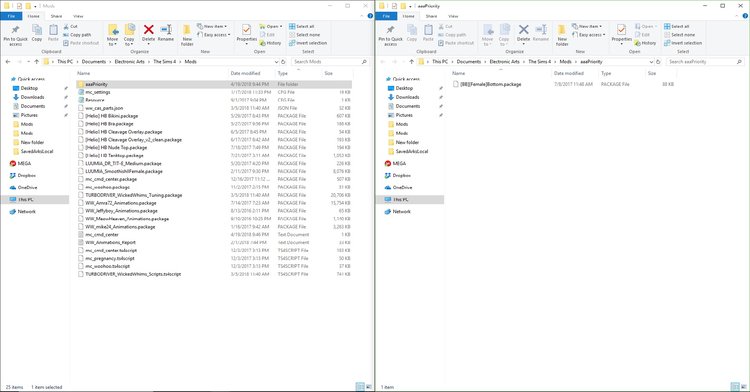
Task: Select View tab in aaaPriority window
Action: tap(453, 16)
